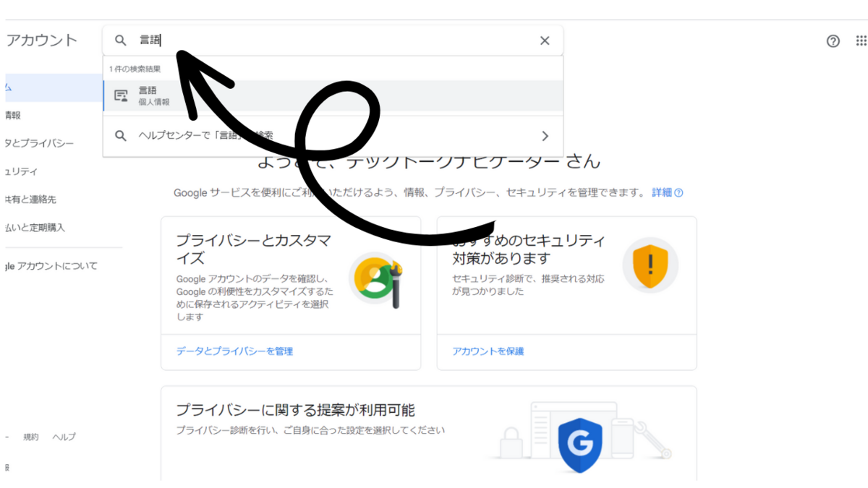This screenshot has width=868, height=488.
Task: Open アカウントを保護 link
Action: click(x=488, y=351)
